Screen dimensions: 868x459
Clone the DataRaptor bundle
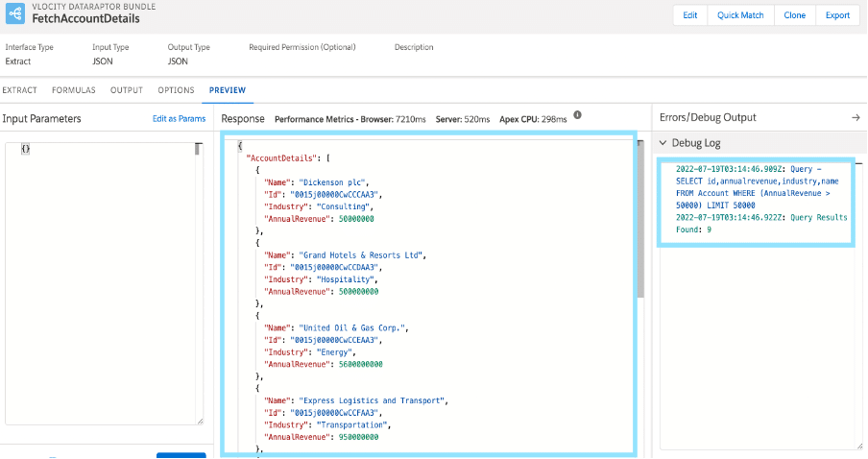point(794,15)
